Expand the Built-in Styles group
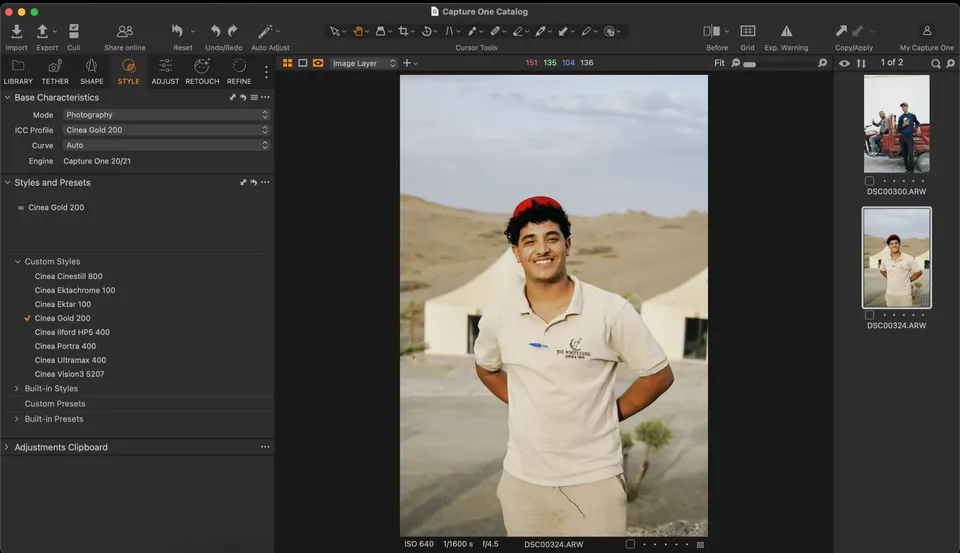This screenshot has height=553, width=960. 17,388
